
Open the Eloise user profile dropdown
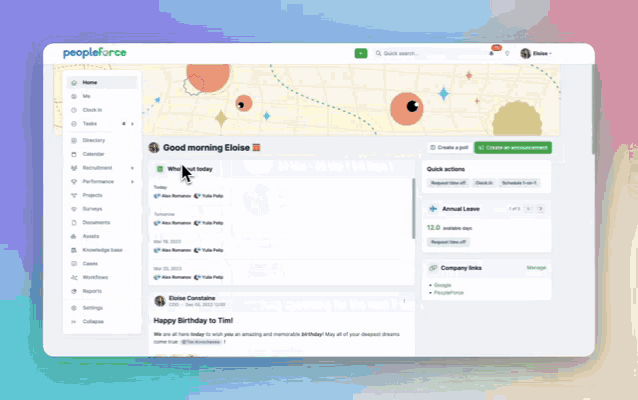click(x=537, y=53)
